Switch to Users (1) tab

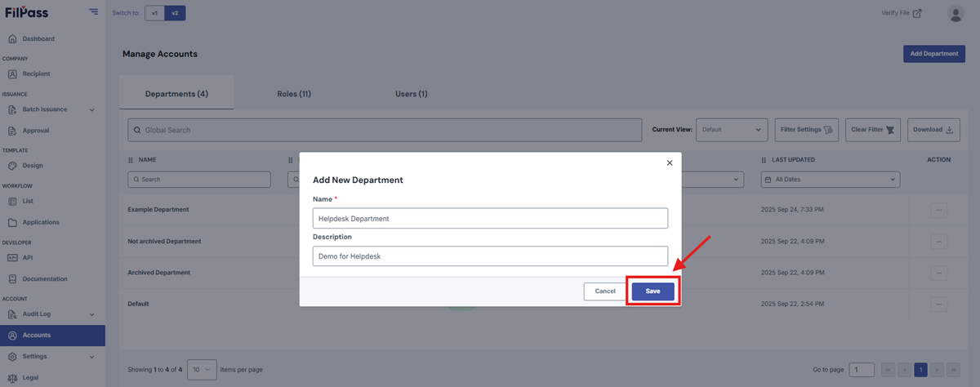pyautogui.click(x=412, y=94)
